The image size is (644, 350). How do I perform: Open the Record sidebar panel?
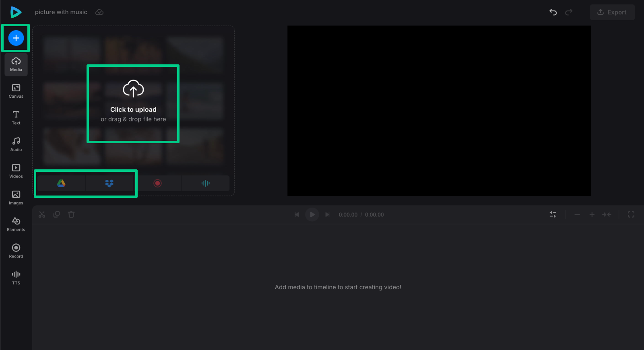tap(16, 251)
